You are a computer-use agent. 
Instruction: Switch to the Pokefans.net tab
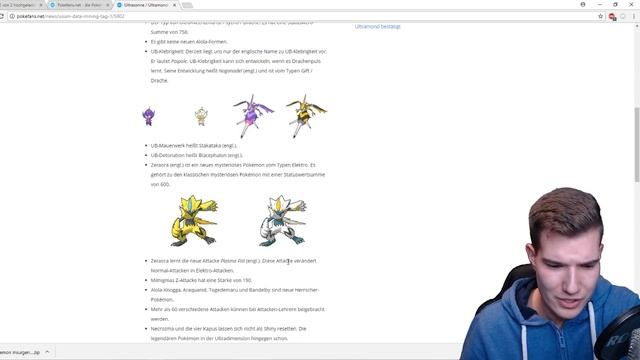tap(80, 5)
